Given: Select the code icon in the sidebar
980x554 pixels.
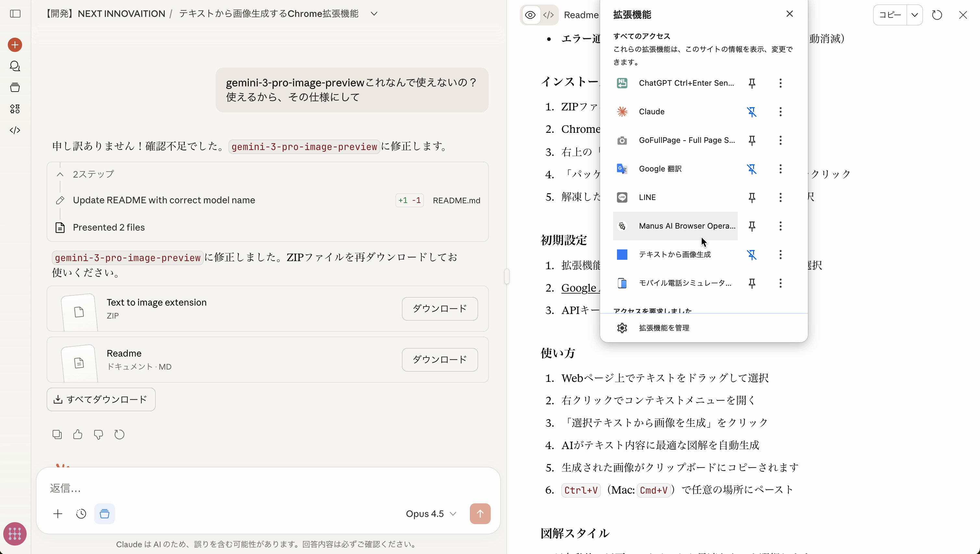Looking at the screenshot, I should [x=15, y=130].
